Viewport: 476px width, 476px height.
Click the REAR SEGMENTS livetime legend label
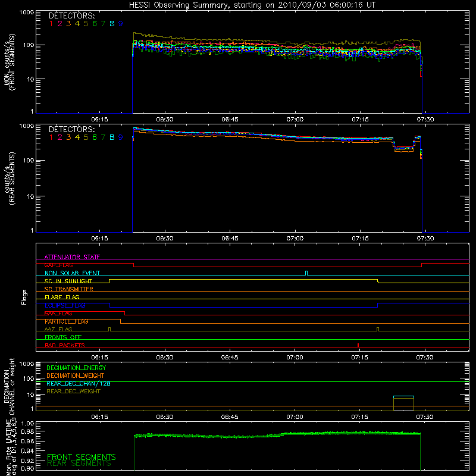pyautogui.click(x=79, y=464)
